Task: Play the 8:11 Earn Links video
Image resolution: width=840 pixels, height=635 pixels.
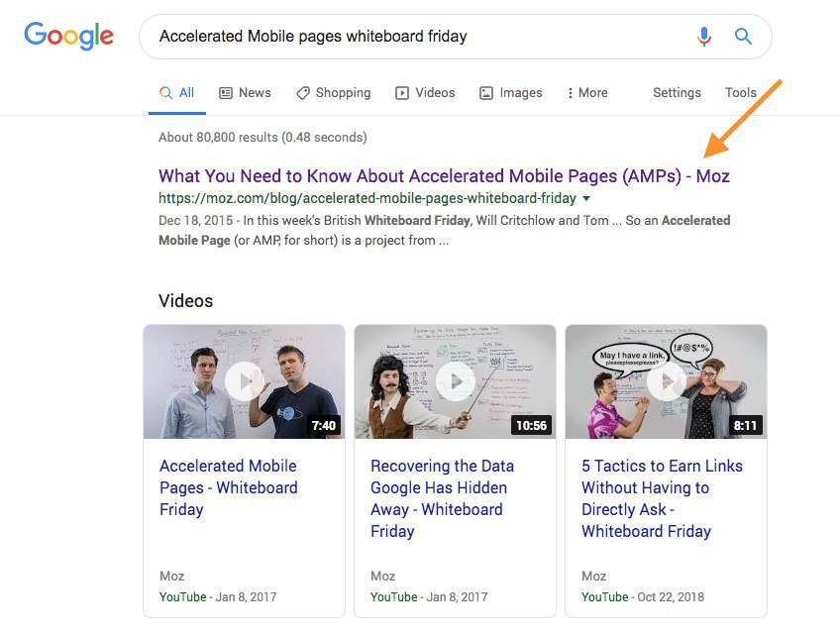Action: 667,381
